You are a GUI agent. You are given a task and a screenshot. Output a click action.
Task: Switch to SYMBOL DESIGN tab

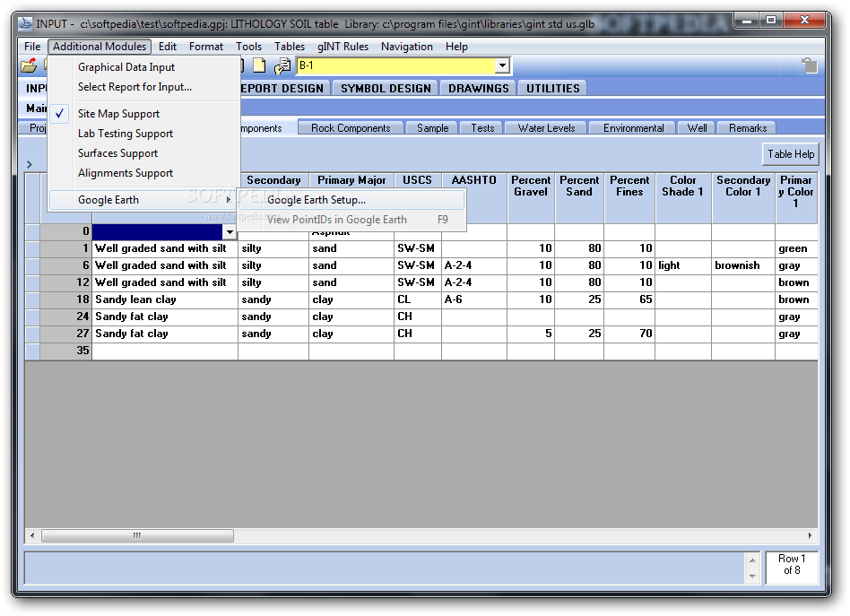tap(386, 89)
